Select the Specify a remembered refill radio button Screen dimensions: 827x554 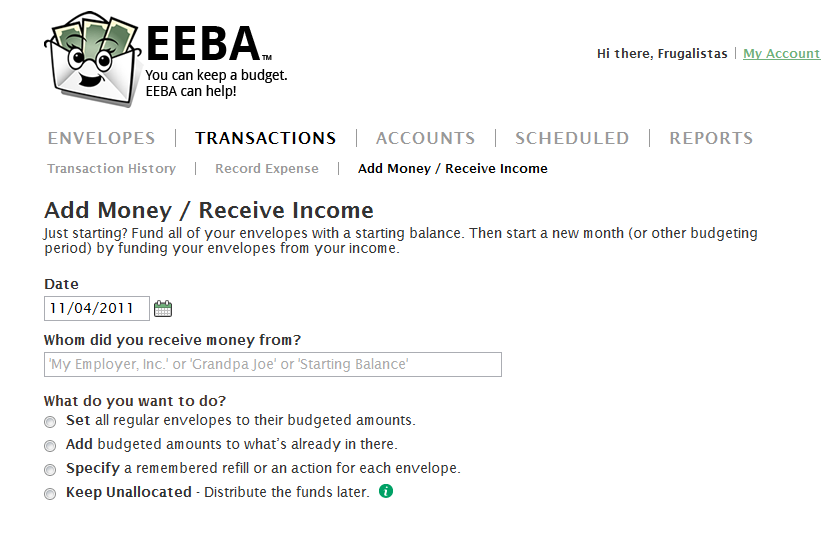pos(50,470)
